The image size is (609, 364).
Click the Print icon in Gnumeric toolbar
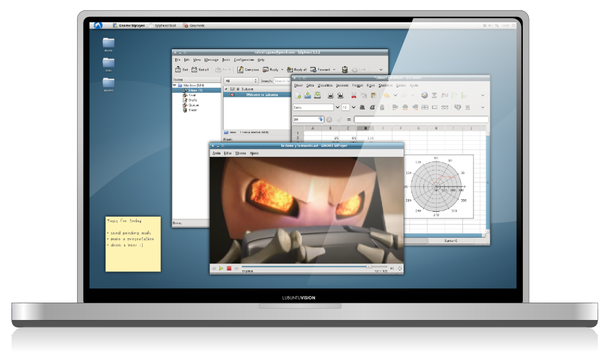(331, 95)
